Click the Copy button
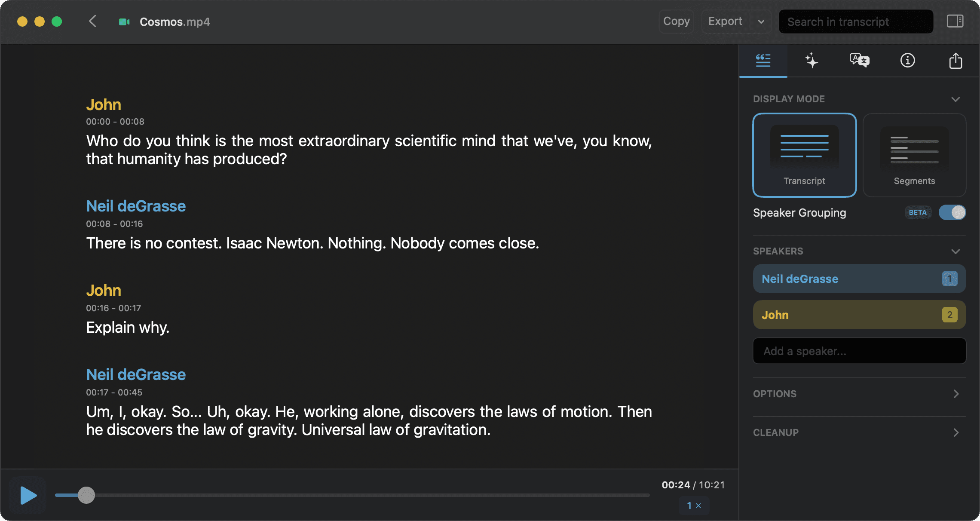The image size is (980, 521). [676, 21]
